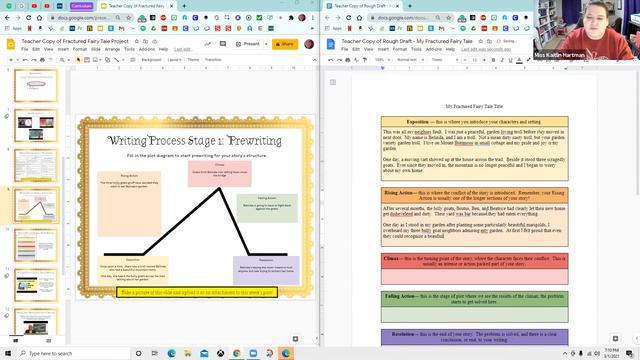
Task: Open the Extensions puzzle icon in left browser
Action: [291, 18]
